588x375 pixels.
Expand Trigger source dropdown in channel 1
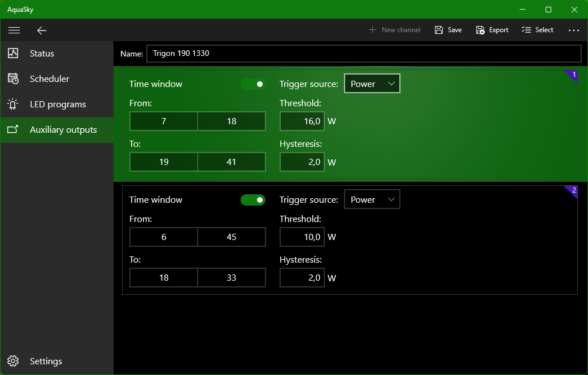(372, 84)
